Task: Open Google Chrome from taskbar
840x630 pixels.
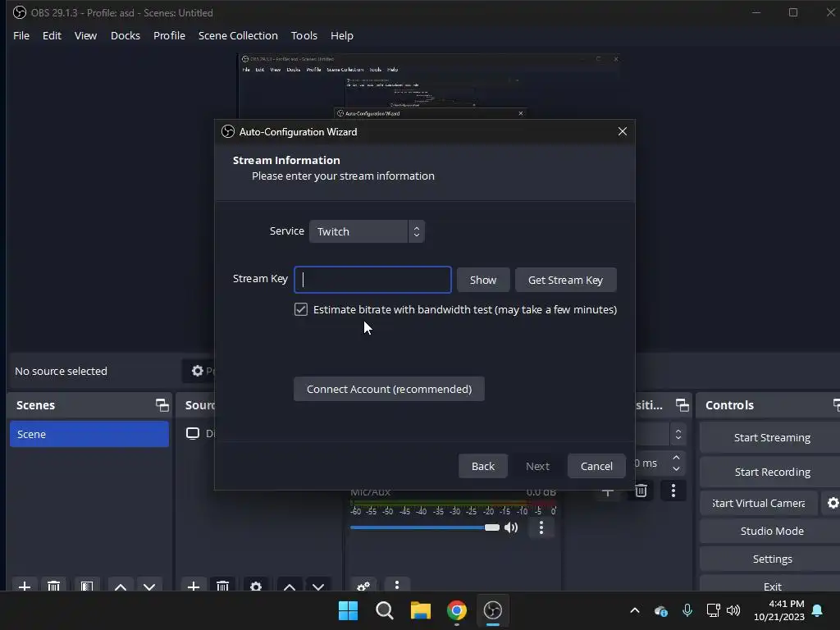Action: coord(456,610)
